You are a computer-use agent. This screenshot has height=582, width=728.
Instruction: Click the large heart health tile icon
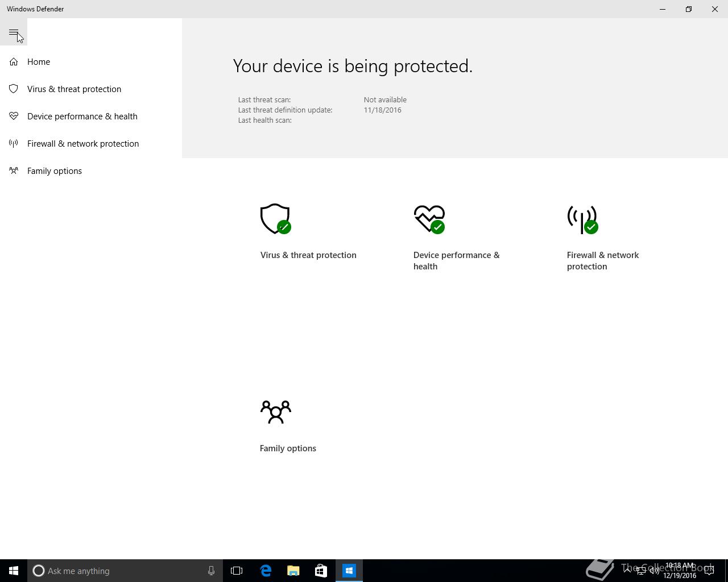click(x=429, y=219)
